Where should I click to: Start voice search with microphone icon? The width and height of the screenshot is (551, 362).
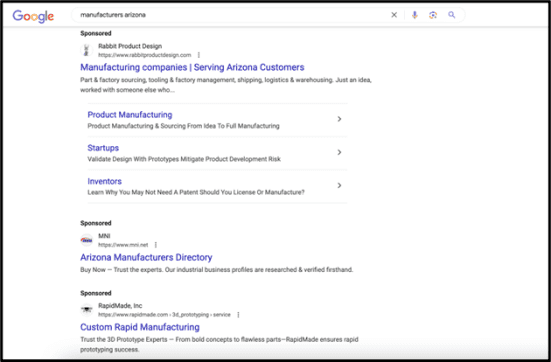[x=415, y=15]
